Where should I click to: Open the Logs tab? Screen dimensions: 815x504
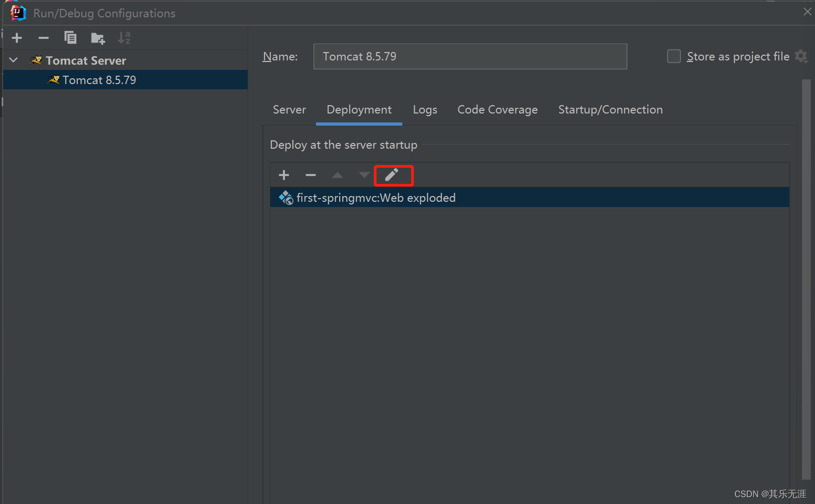(425, 109)
